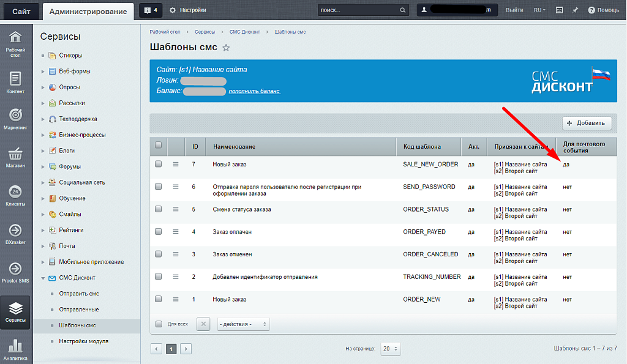Switch to the Сайт tab
The image size is (627, 364).
pyautogui.click(x=21, y=11)
